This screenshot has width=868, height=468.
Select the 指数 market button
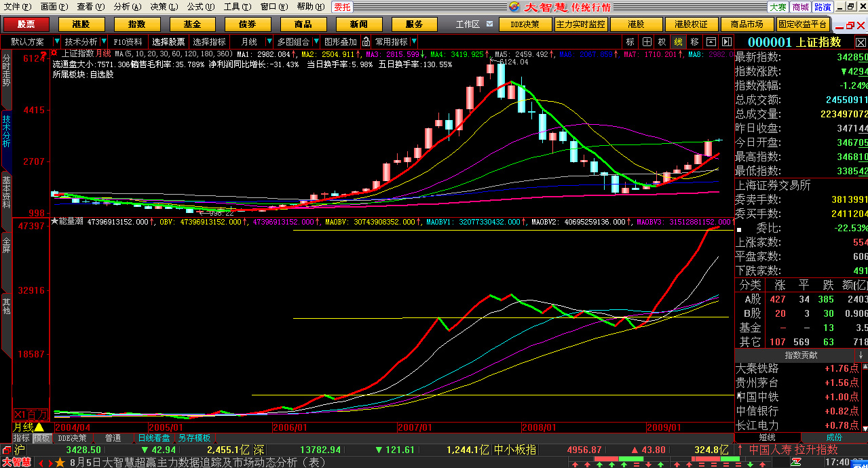(x=137, y=24)
